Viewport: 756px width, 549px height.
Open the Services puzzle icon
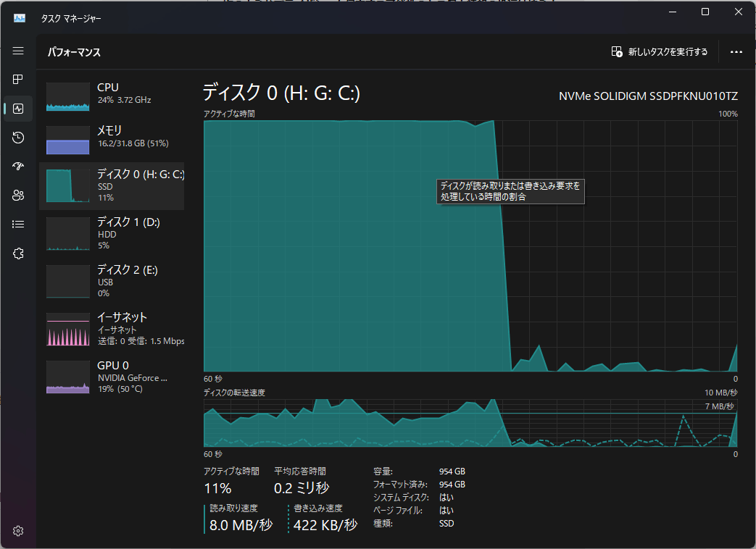click(18, 253)
